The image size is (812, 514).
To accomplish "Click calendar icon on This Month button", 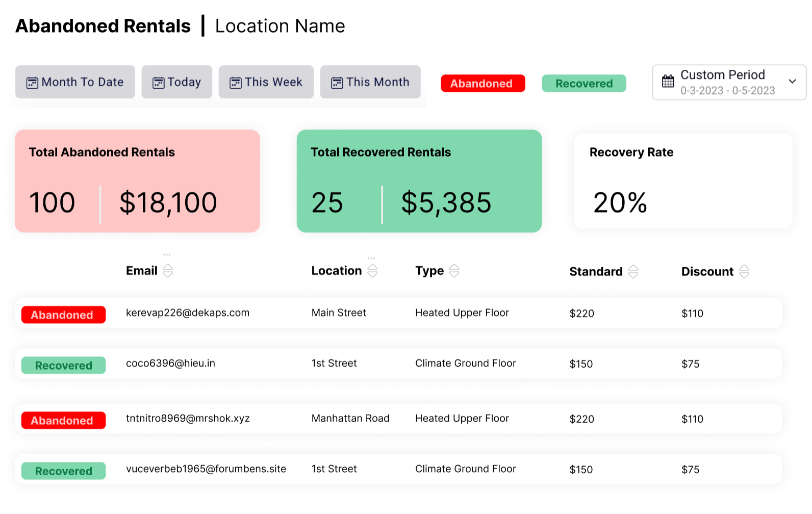I will tap(337, 83).
